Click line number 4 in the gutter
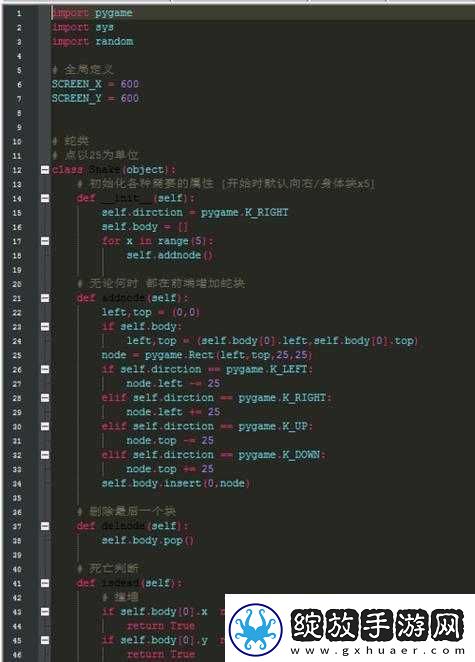 click(x=19, y=56)
